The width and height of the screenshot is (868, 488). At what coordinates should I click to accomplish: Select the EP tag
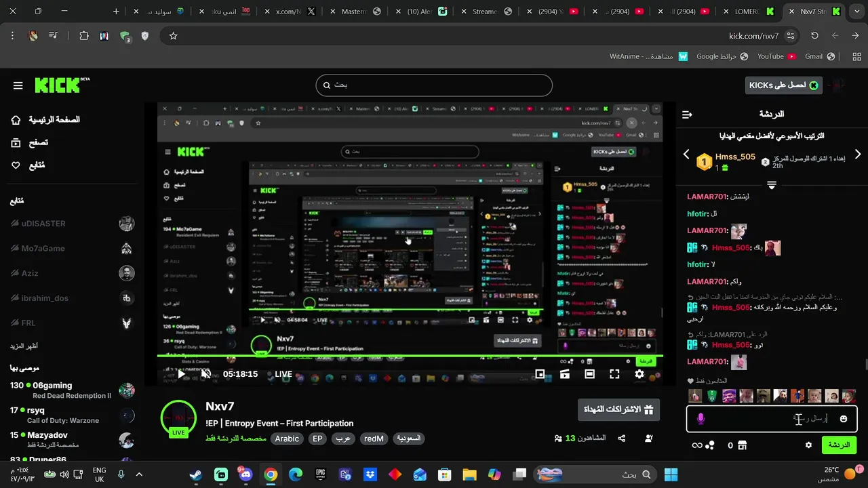(x=317, y=439)
